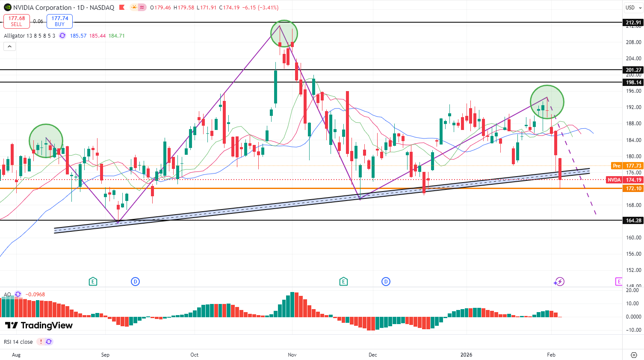
Task: Click the RSI red exclamation warning icon
Action: tap(41, 342)
